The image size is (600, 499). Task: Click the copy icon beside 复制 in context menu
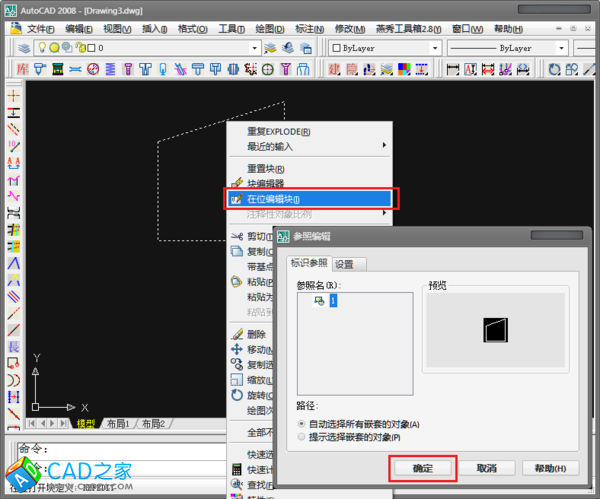pos(237,252)
